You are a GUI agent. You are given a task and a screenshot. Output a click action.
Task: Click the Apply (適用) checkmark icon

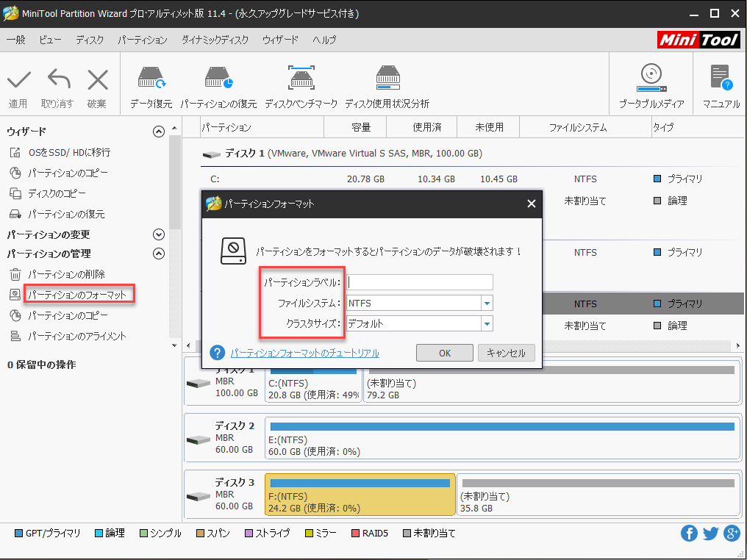[18, 79]
